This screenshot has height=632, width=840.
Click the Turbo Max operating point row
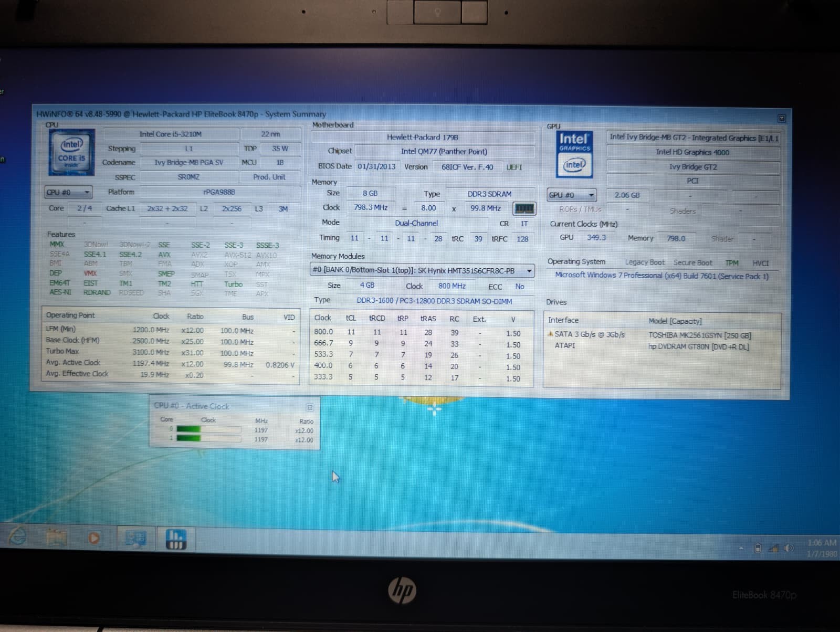[x=171, y=352]
